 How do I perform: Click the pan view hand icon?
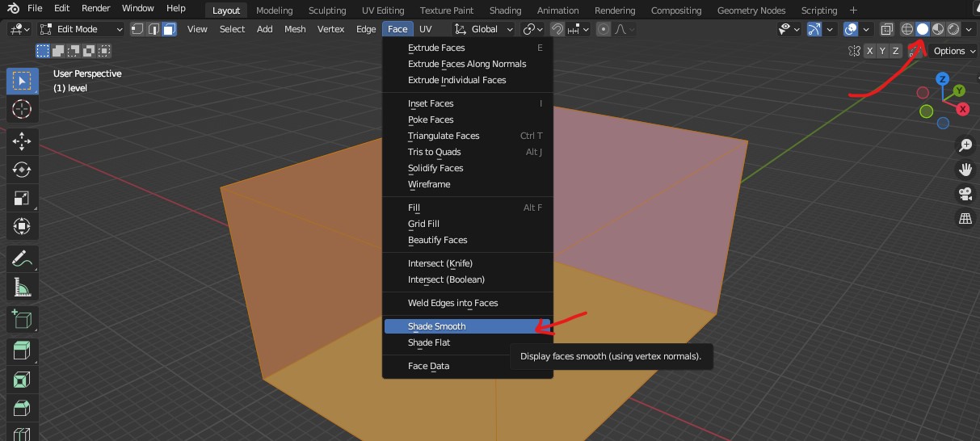[x=965, y=170]
